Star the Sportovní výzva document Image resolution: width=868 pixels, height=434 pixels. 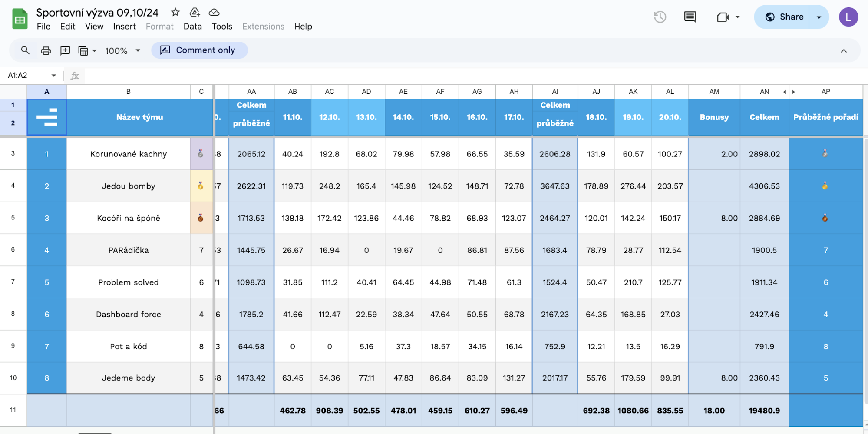click(x=175, y=12)
